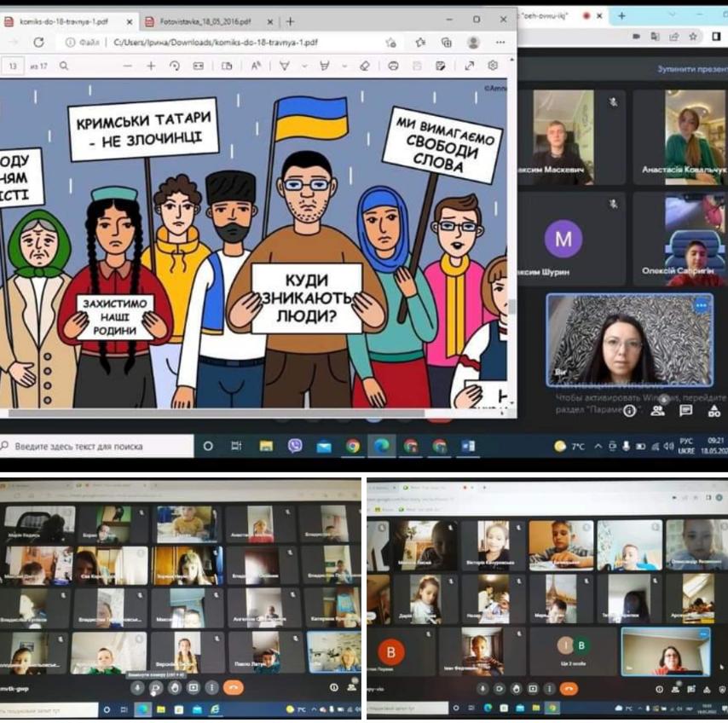Open a new tab in Edge
The width and height of the screenshot is (728, 723).
(290, 21)
